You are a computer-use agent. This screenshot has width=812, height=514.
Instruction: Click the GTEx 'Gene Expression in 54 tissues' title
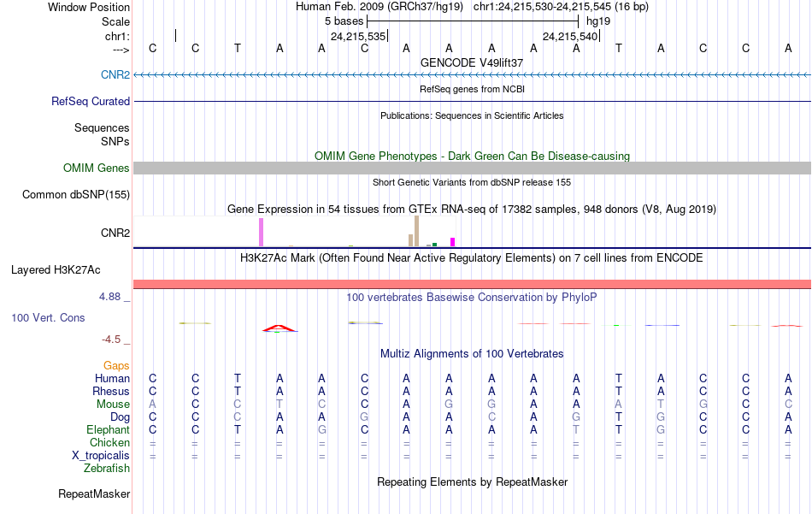click(472, 210)
